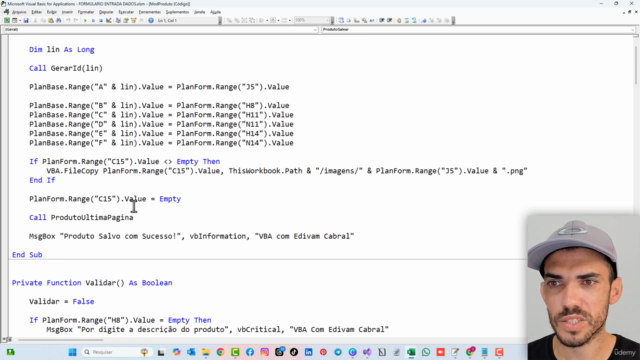Click the Ln 1, Col 1 position indicator
The width and height of the screenshot is (640, 360).
pos(167,20)
